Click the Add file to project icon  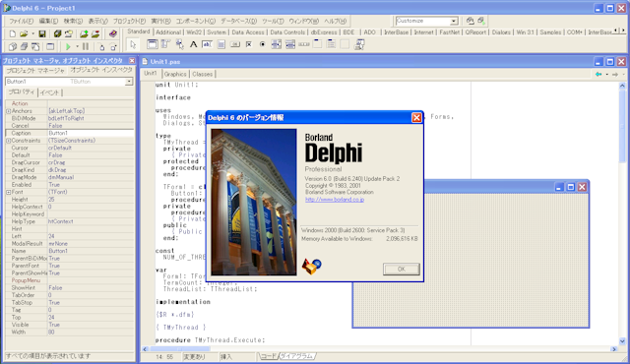tap(84, 34)
